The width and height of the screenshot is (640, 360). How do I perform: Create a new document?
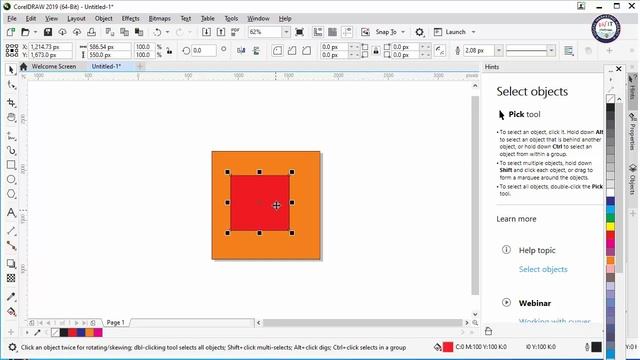(x=11, y=32)
